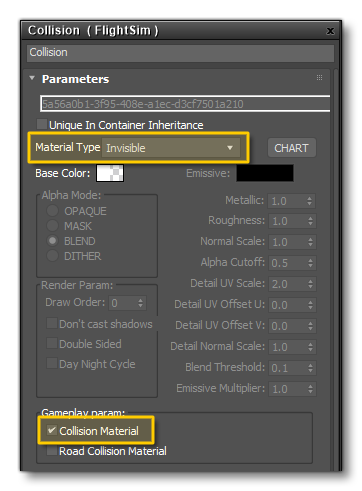This screenshot has height=491, width=362.
Task: Click the Parameters rollout grip dots
Action: (x=319, y=77)
